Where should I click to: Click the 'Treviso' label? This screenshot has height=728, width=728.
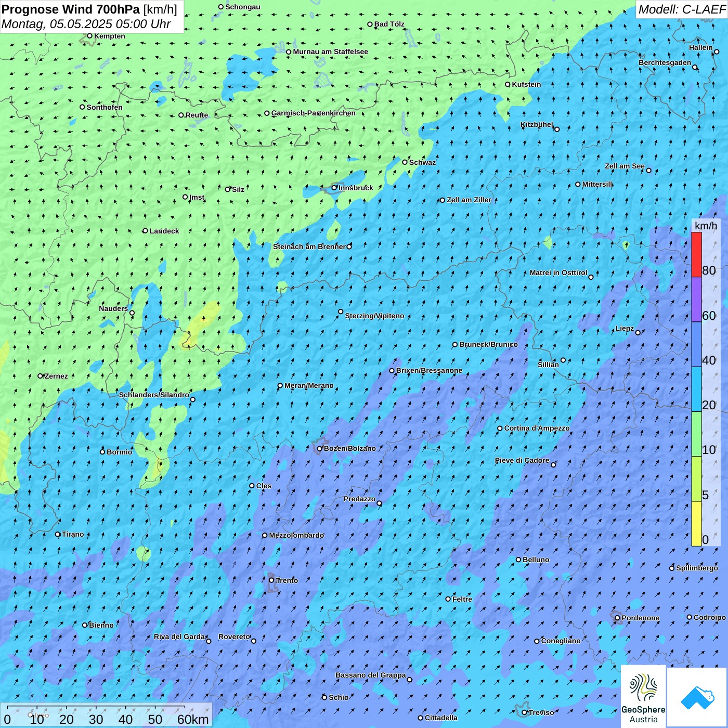(541, 712)
